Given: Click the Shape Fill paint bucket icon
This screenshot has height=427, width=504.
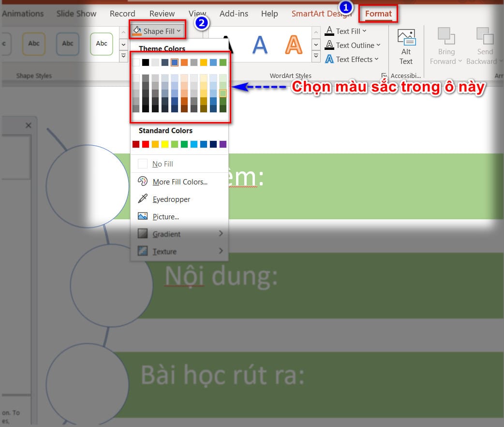Looking at the screenshot, I should 137,31.
